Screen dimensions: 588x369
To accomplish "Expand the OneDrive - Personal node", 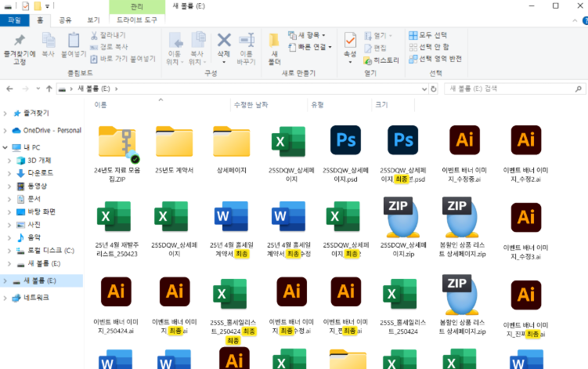I will [x=5, y=131].
